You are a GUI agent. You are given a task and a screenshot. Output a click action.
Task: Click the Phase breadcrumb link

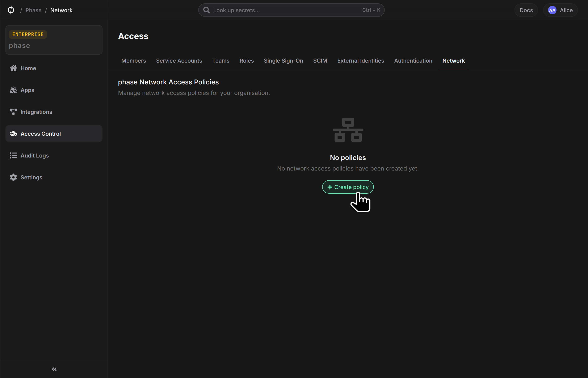click(33, 10)
